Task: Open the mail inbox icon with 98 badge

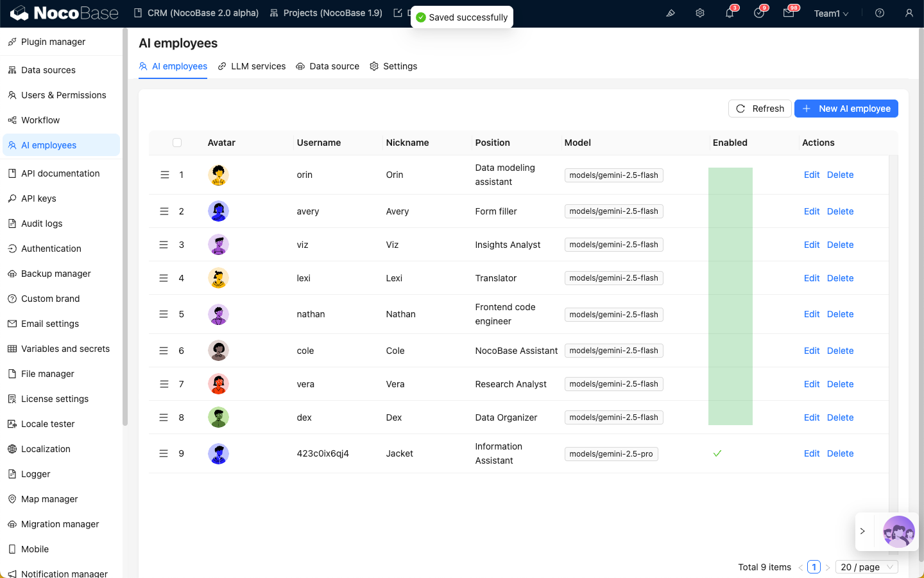Action: point(789,13)
